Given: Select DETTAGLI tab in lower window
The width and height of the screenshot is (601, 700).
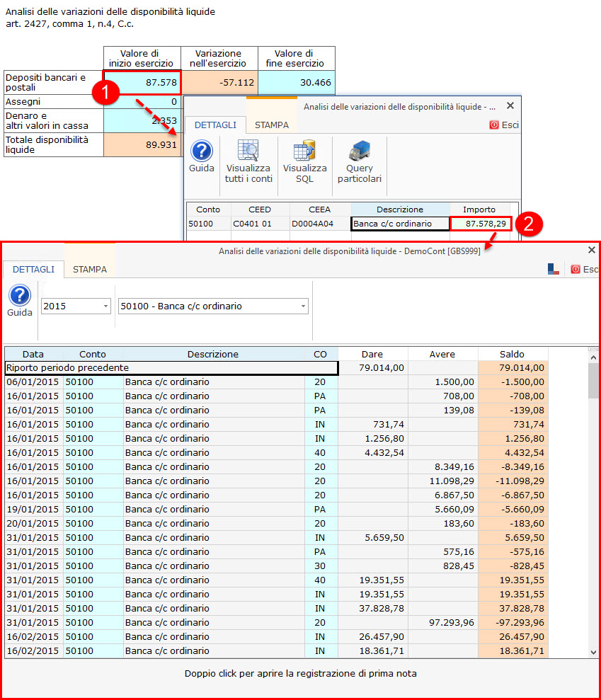Looking at the screenshot, I should 33,269.
